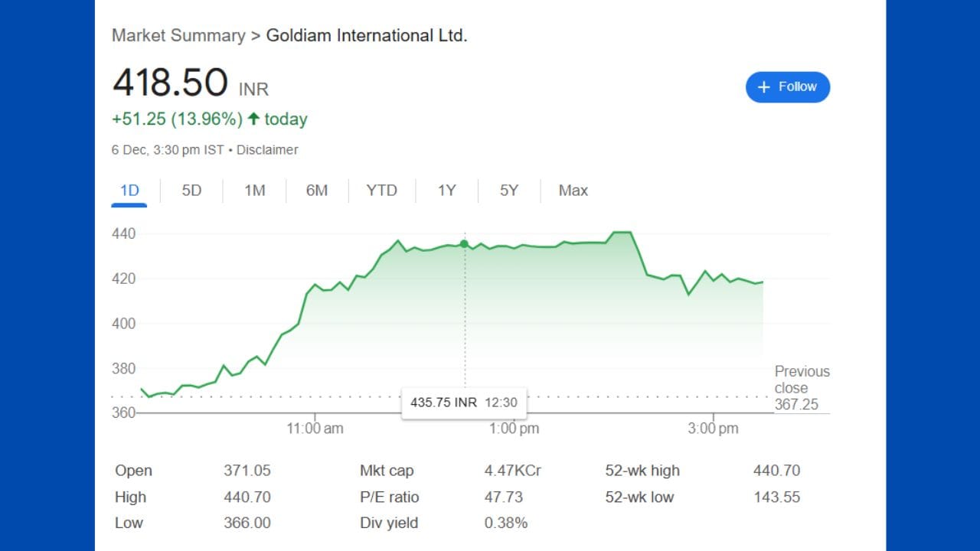980x551 pixels.
Task: Switch to 1Y chart view
Action: [x=446, y=191]
